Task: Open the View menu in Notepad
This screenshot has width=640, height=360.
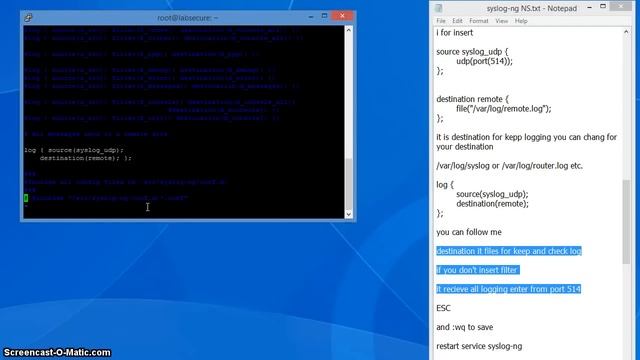Action: [501, 21]
